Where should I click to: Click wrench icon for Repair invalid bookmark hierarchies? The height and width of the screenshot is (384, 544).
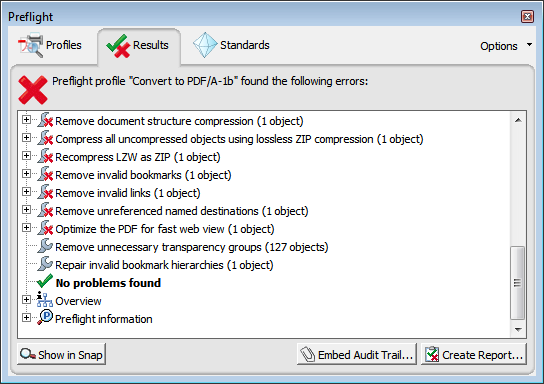point(45,264)
